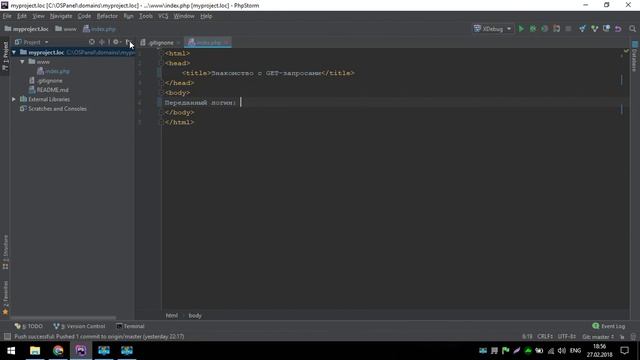The width and height of the screenshot is (640, 360).
Task: Select Scratches and Consoles item
Action: pos(53,109)
